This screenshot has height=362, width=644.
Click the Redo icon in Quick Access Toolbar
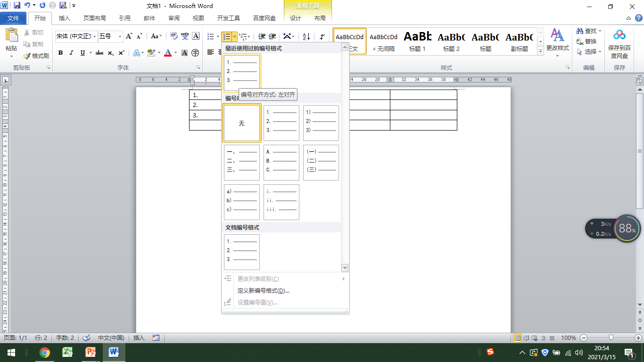point(42,6)
